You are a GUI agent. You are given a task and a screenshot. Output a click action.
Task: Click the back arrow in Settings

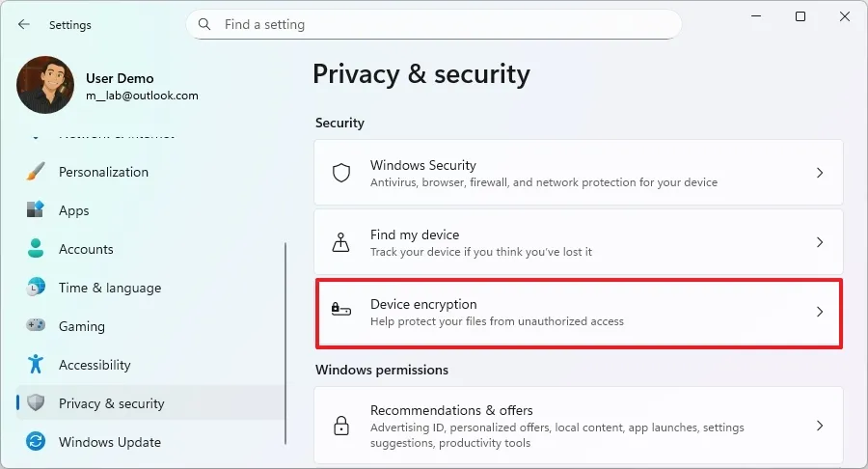coord(23,25)
